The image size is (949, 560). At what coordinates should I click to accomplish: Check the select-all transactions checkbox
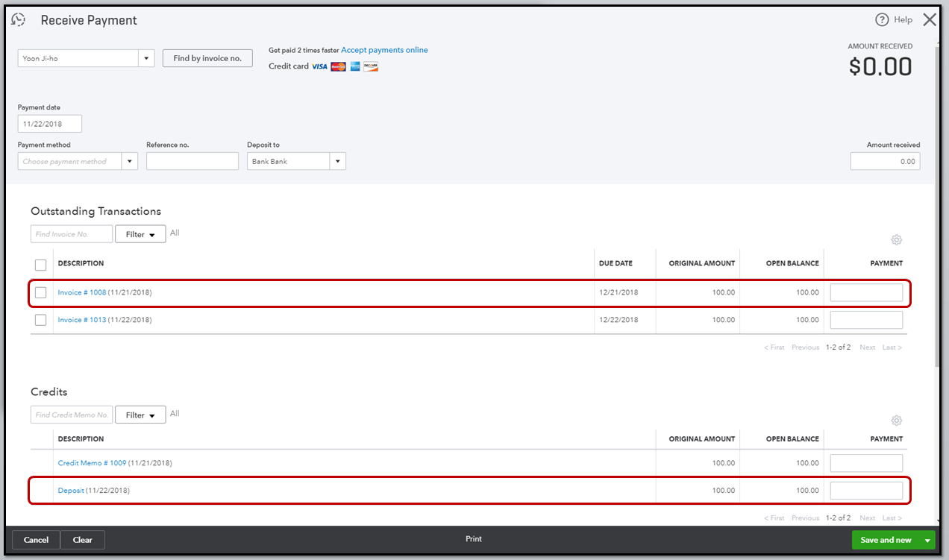point(40,264)
